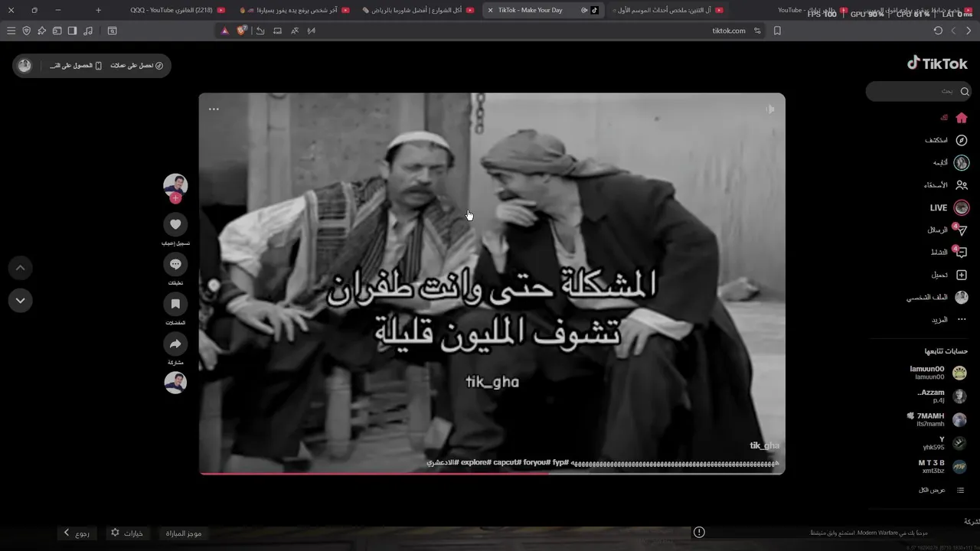Image resolution: width=980 pixels, height=551 pixels.
Task: Open the browser hamburger menu
Action: 11,31
